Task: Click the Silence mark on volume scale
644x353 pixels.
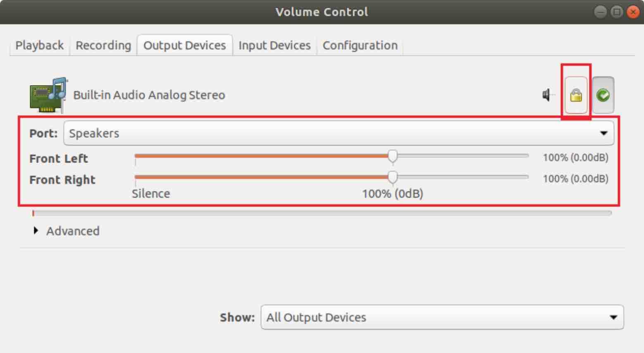Action: click(x=151, y=193)
